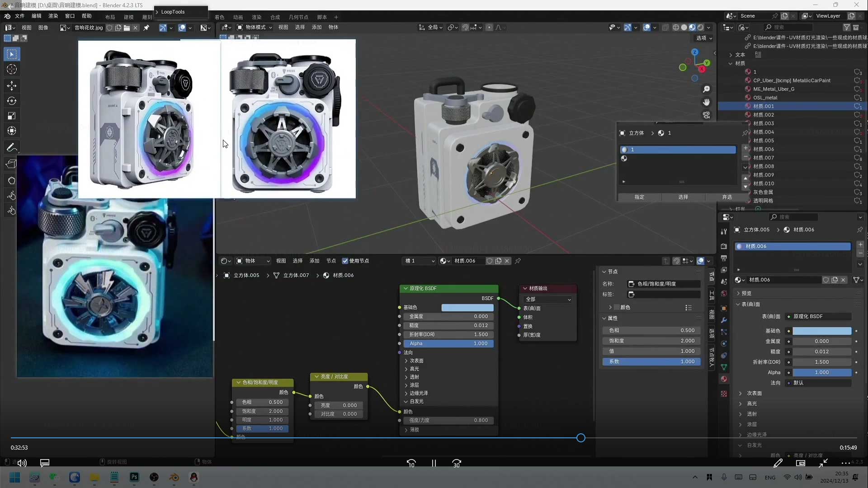Open the Object Mode dropdown
This screenshot has height=488, width=868.
click(x=255, y=28)
